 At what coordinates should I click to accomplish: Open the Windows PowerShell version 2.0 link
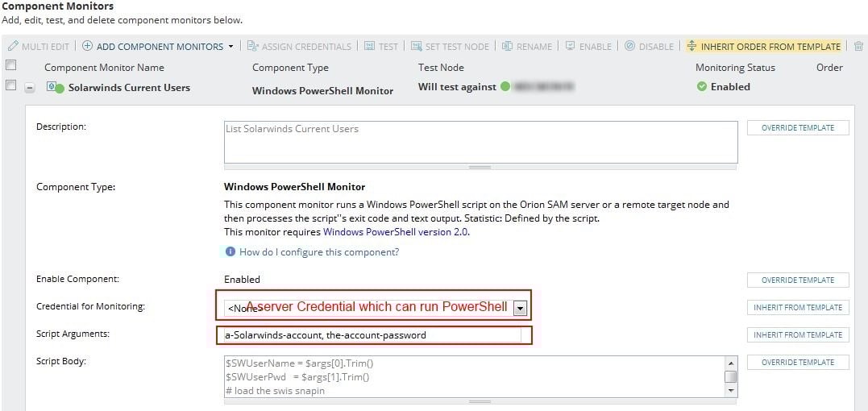tap(396, 232)
